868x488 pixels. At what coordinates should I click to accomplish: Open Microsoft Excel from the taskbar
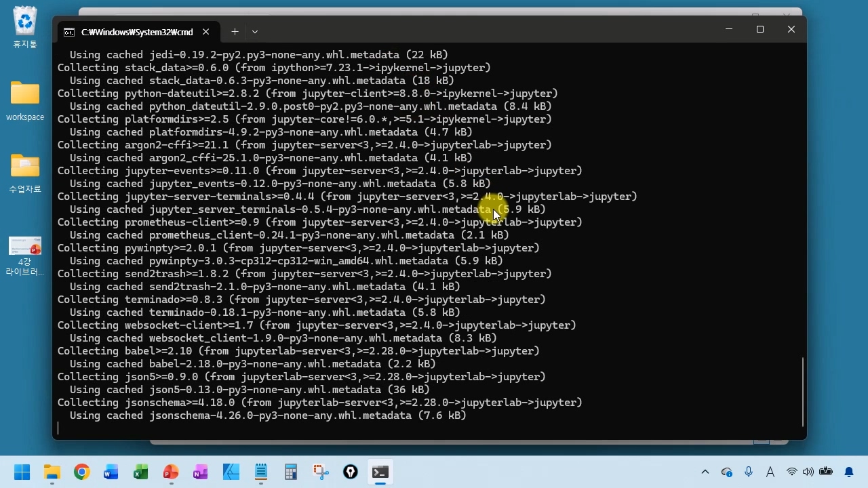141,472
